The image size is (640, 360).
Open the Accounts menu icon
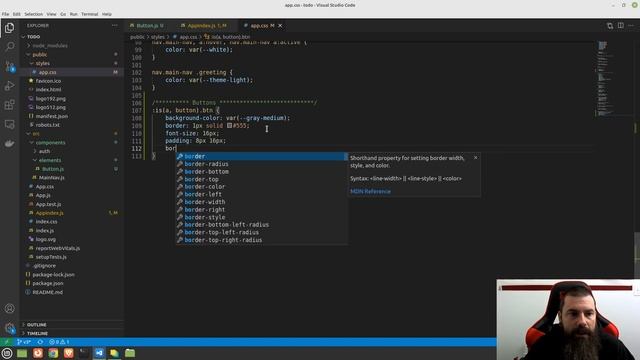click(9, 309)
